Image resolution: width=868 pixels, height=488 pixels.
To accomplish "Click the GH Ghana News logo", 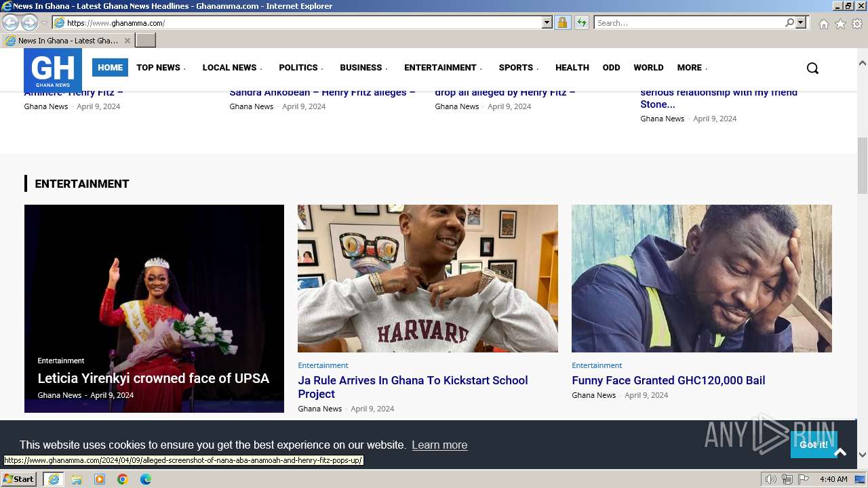I will point(53,70).
